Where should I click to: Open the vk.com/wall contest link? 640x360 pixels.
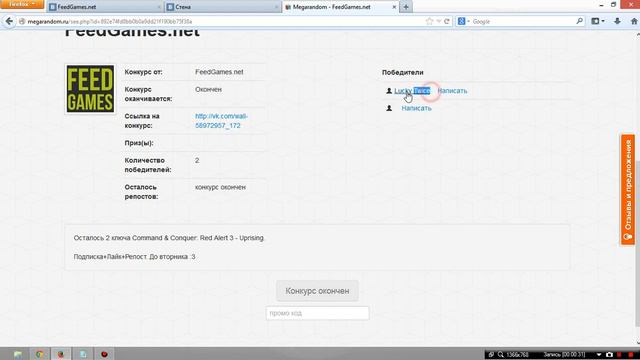tap(221, 121)
